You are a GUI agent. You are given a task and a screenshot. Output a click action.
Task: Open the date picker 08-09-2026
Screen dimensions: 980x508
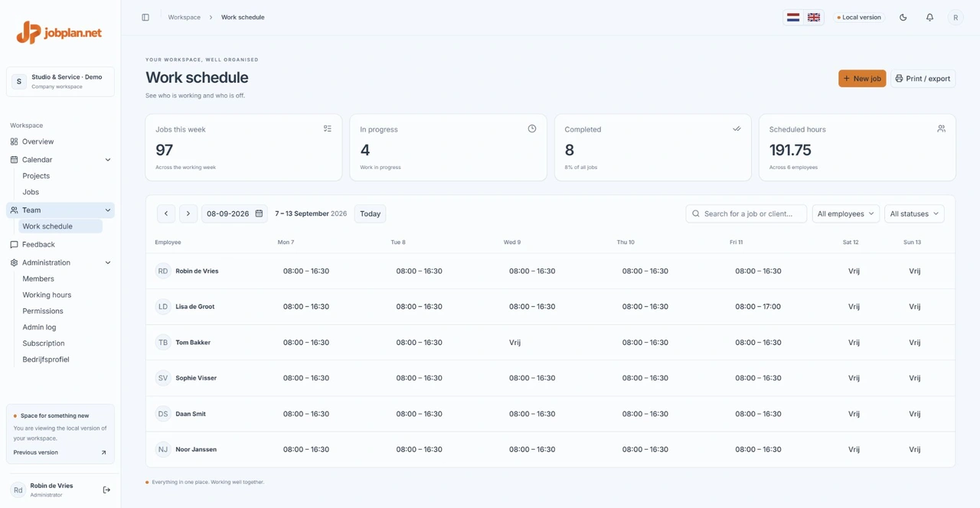click(234, 213)
